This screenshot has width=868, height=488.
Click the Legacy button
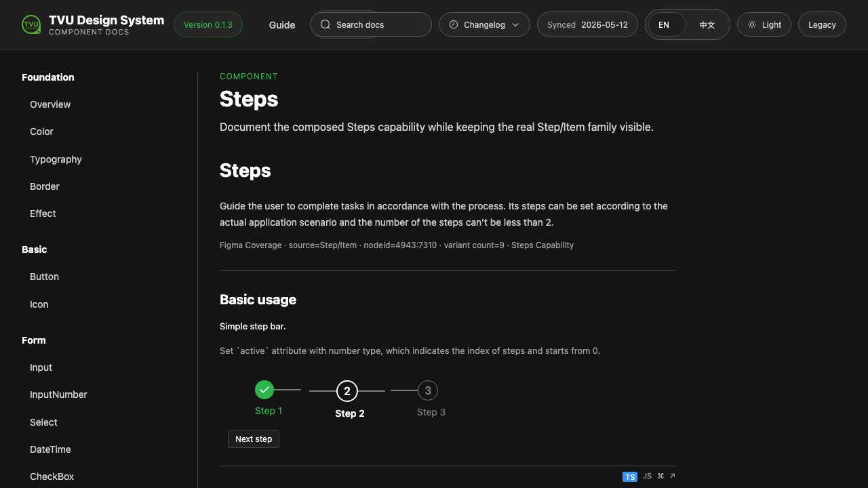[822, 24]
